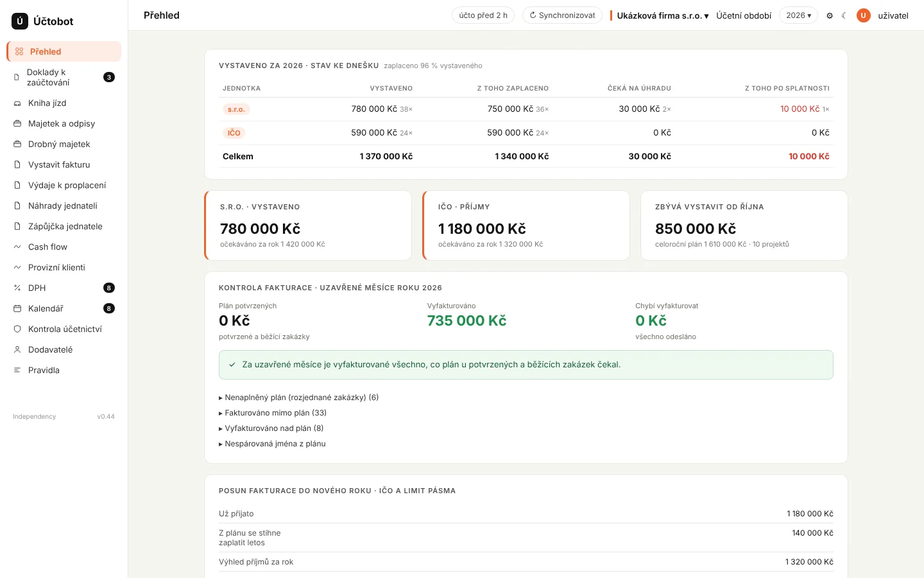Click the Cash flow chart icon

click(17, 247)
